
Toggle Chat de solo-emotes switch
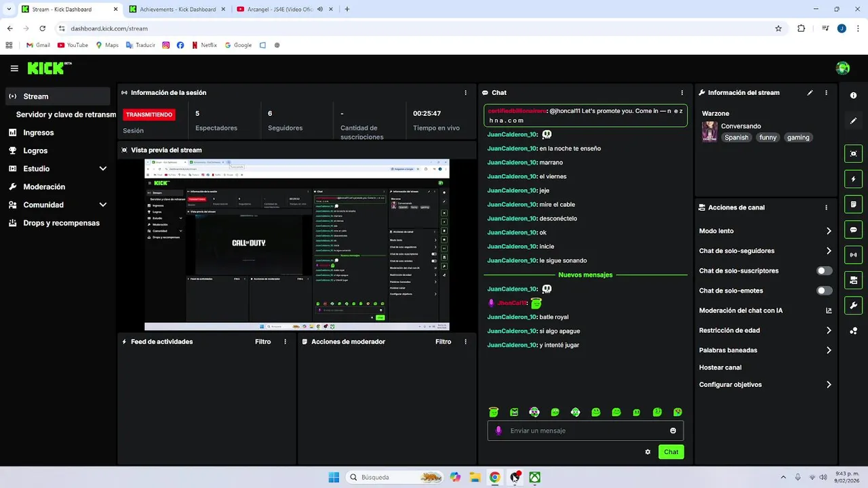(824, 291)
